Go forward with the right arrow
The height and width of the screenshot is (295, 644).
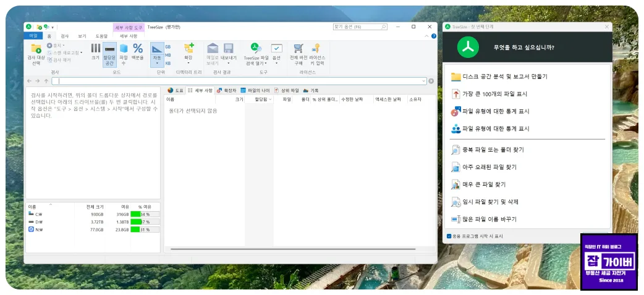point(37,81)
